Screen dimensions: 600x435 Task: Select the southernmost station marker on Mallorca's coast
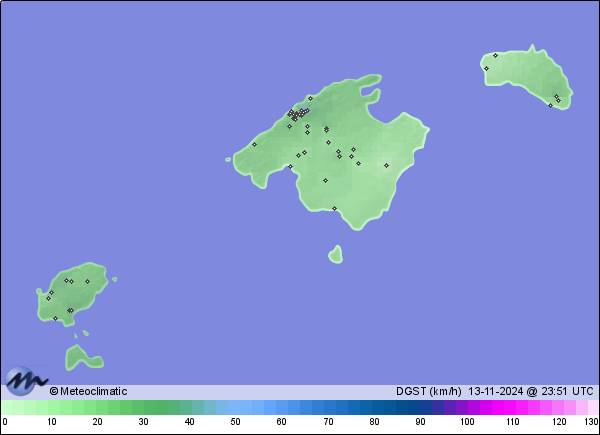click(x=334, y=209)
